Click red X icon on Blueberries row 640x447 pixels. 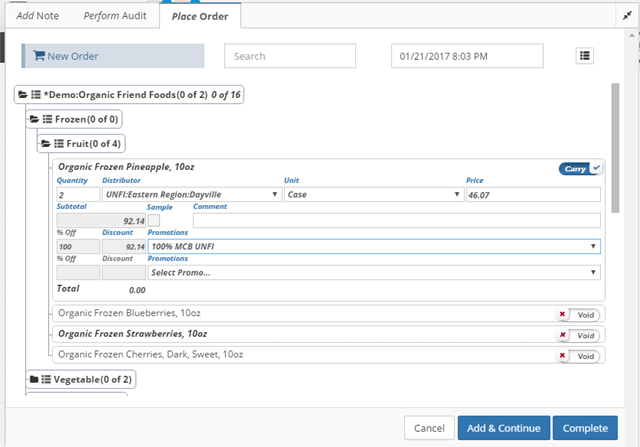563,314
